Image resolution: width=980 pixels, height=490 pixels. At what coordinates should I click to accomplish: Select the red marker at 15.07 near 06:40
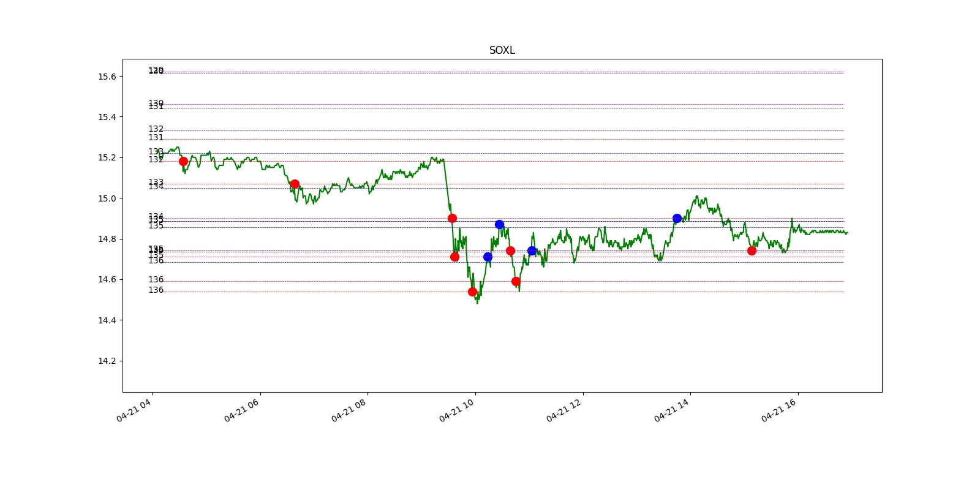(x=295, y=184)
